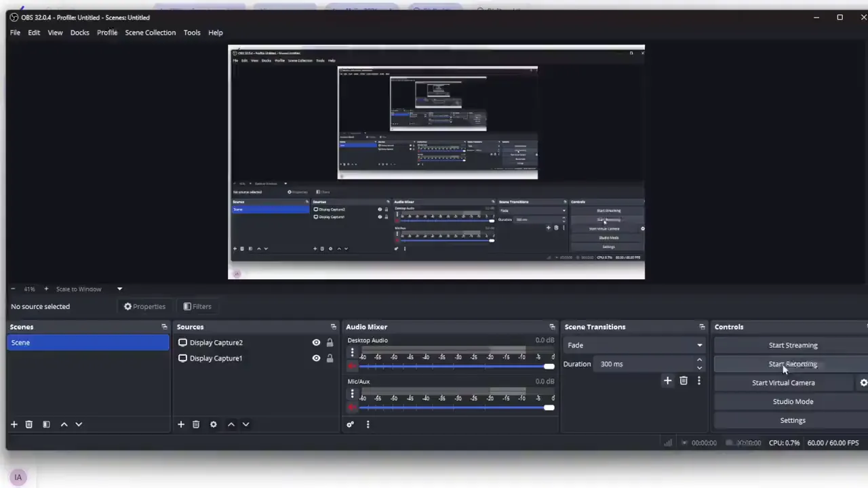Float the Scene Transitions dock
868x488 pixels.
tap(702, 327)
